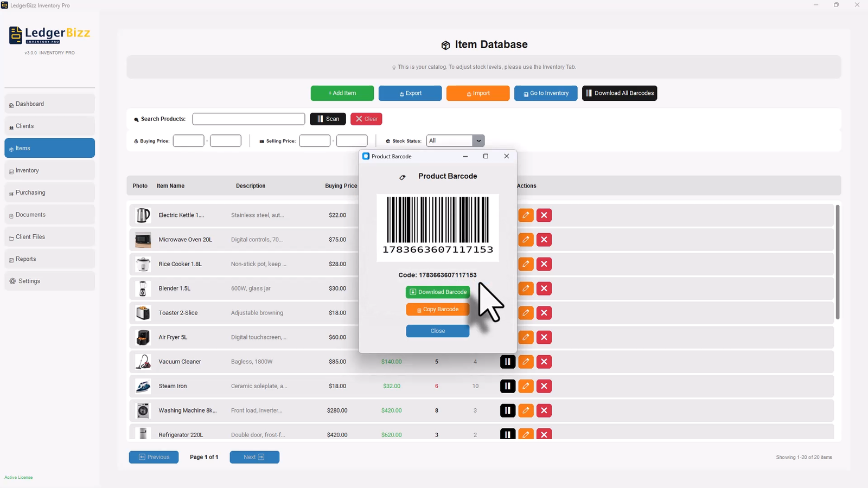The image size is (868, 488).
Task: Export the item catalog
Action: (x=410, y=93)
